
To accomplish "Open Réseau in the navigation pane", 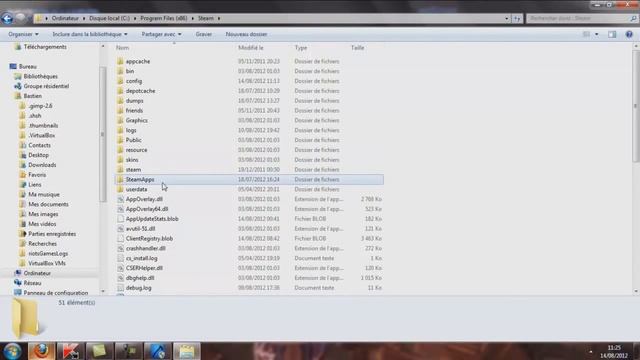I will click(x=32, y=283).
